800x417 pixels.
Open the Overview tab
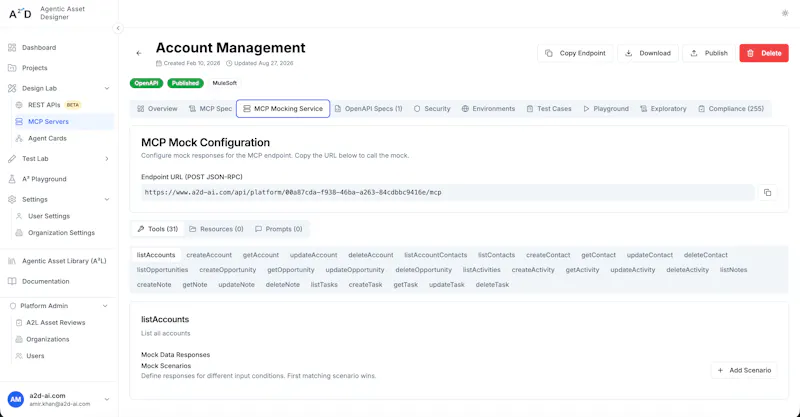[x=157, y=109]
